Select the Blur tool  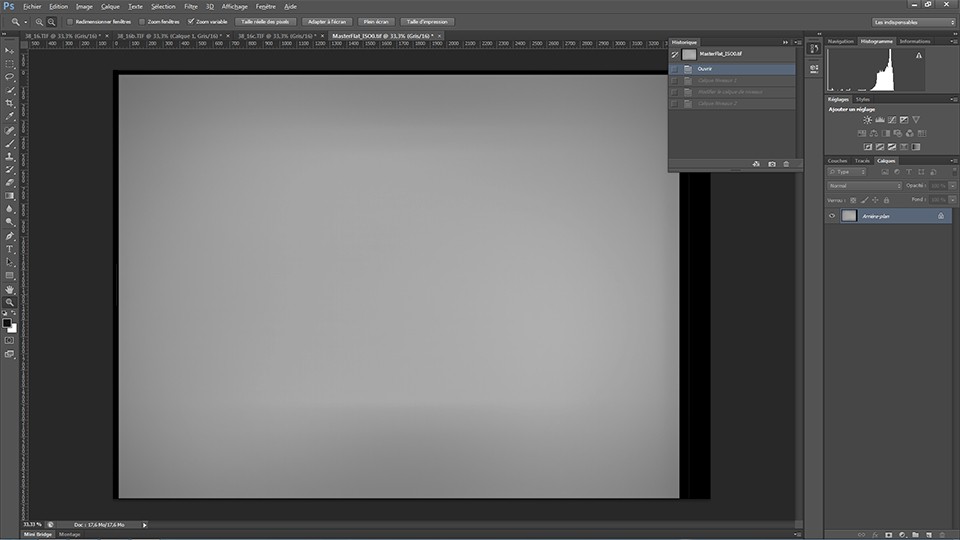[9, 209]
